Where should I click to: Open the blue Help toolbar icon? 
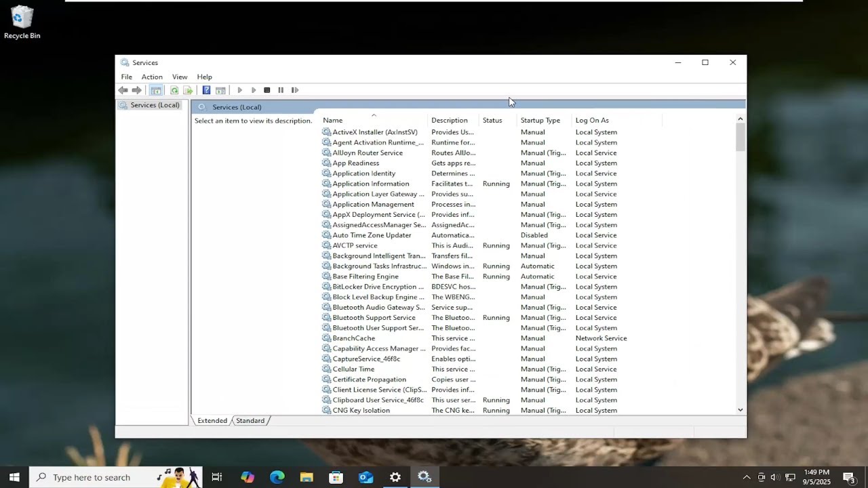[x=206, y=90]
